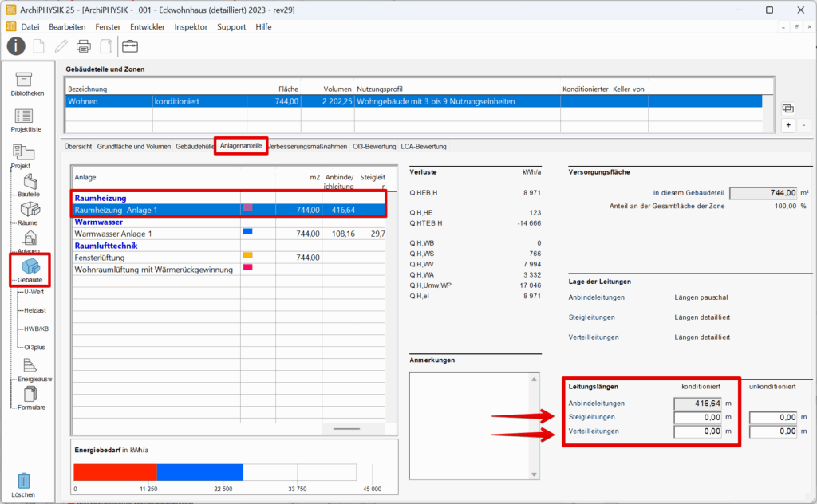This screenshot has height=504, width=817.
Task: Open Heizlast tree entry
Action: (x=35, y=310)
